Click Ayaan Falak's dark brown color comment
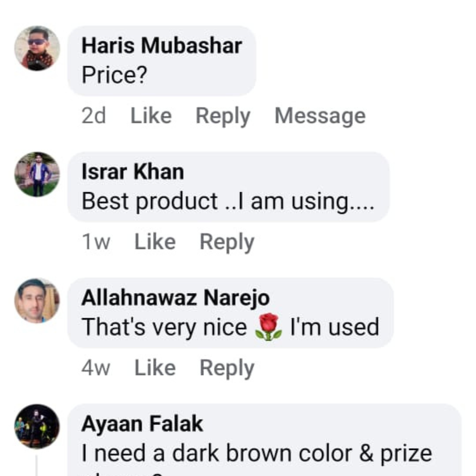 click(257, 454)
